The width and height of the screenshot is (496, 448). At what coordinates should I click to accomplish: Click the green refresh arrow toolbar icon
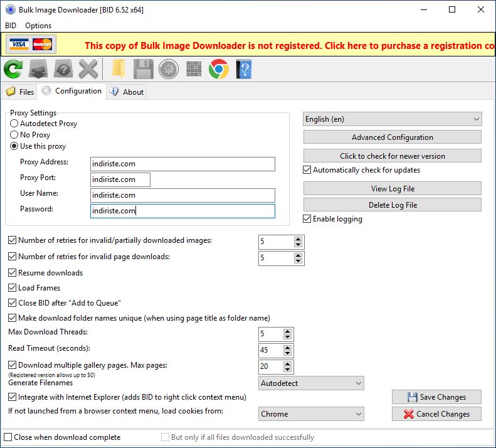coord(13,69)
